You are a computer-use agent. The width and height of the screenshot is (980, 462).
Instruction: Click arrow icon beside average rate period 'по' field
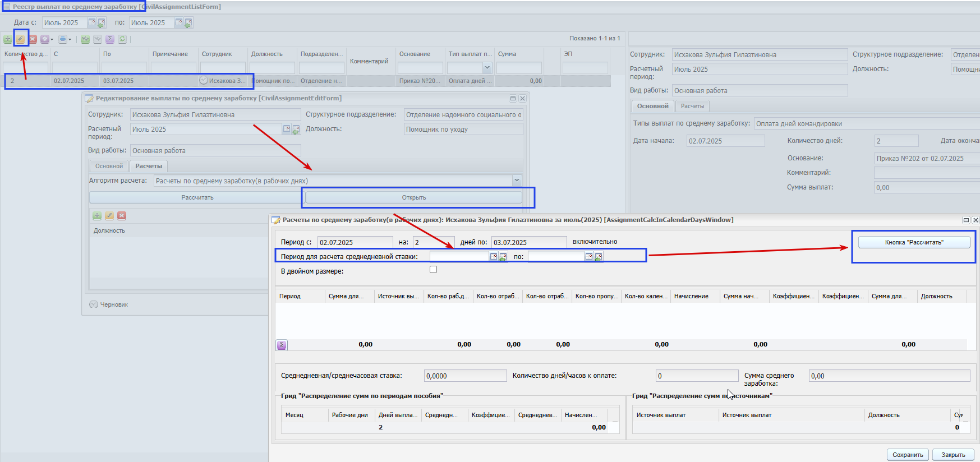tap(599, 257)
